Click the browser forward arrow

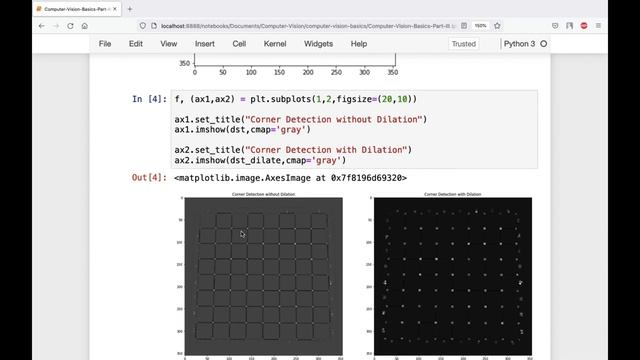[x=56, y=26]
